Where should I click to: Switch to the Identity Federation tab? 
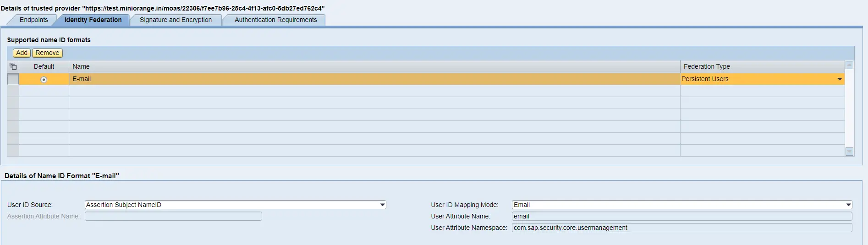[93, 20]
